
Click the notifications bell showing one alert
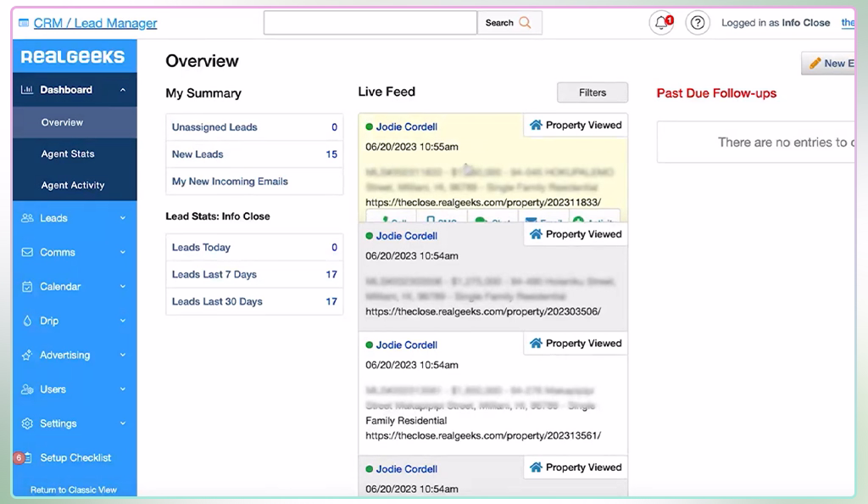[x=662, y=22]
